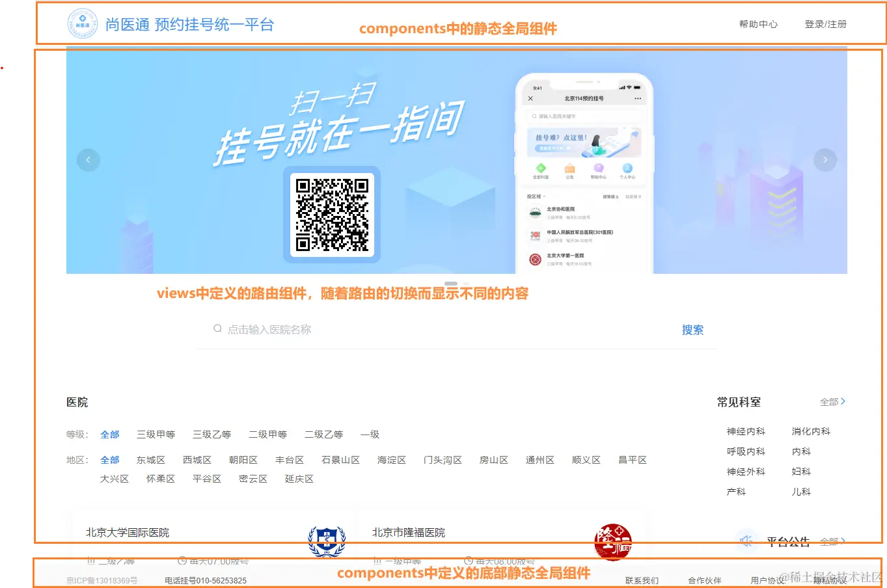Click the carousel indicator dots

click(456, 284)
